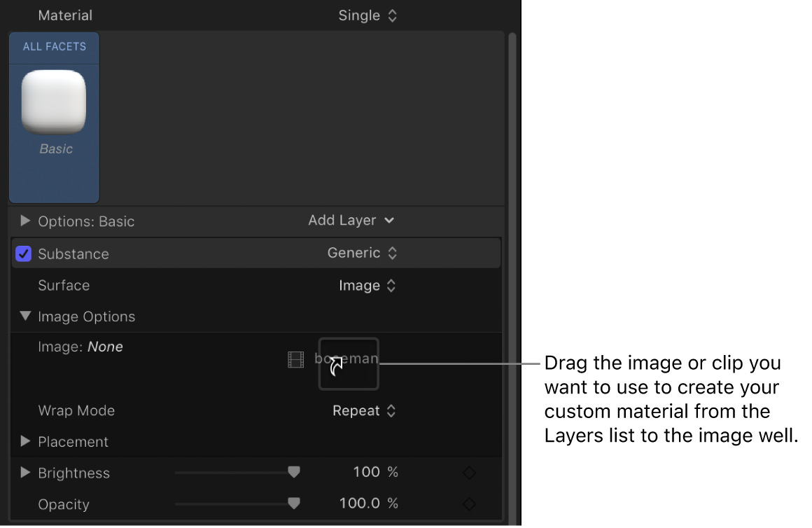Click the Wrap Mode row label
The width and height of the screenshot is (812, 528).
pos(76,411)
